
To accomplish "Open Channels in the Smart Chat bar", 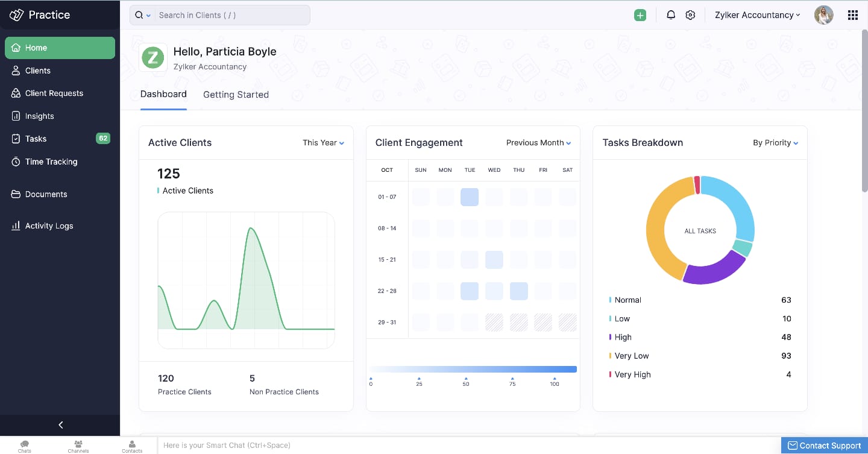I will pyautogui.click(x=78, y=445).
